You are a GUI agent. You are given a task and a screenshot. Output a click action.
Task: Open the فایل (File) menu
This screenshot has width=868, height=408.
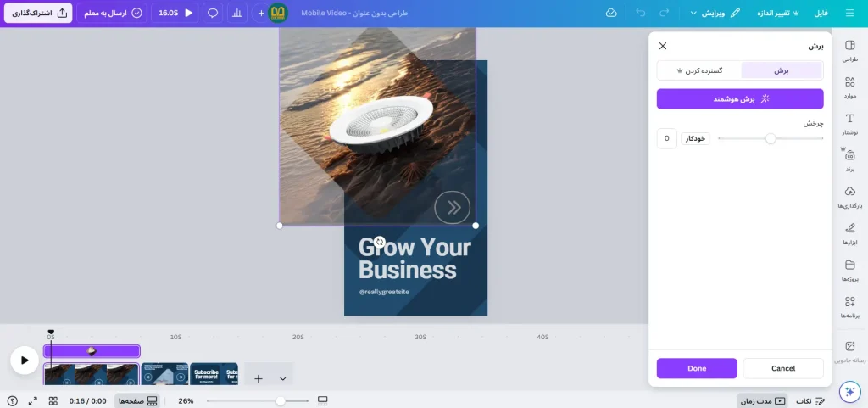821,13
